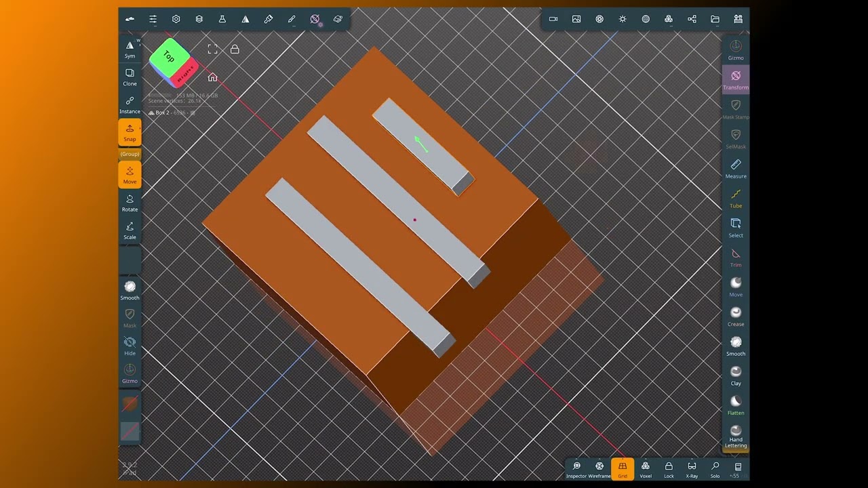Reset the view with home icon
Image resolution: width=868 pixels, height=488 pixels.
212,77
